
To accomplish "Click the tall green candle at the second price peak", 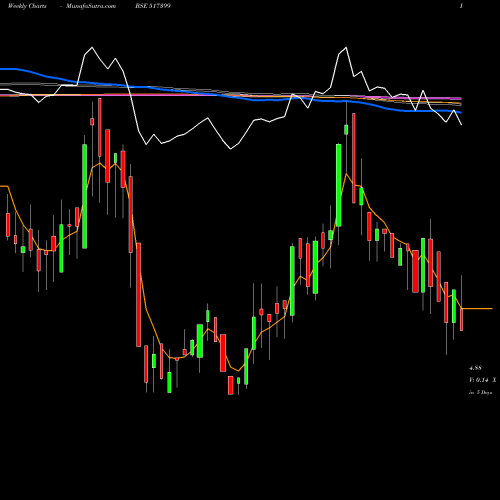I will point(338,185).
